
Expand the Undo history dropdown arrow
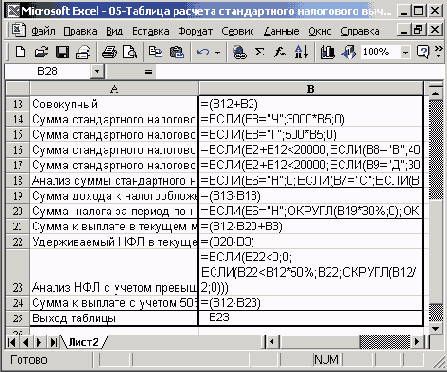click(218, 52)
